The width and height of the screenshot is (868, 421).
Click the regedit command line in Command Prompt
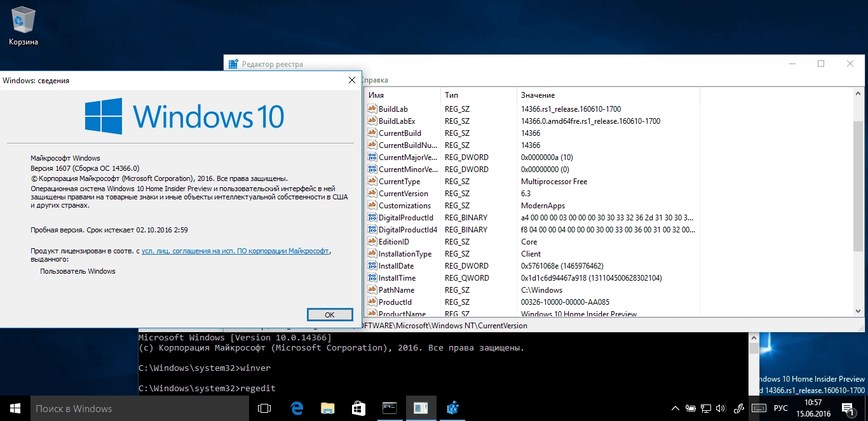click(x=207, y=388)
